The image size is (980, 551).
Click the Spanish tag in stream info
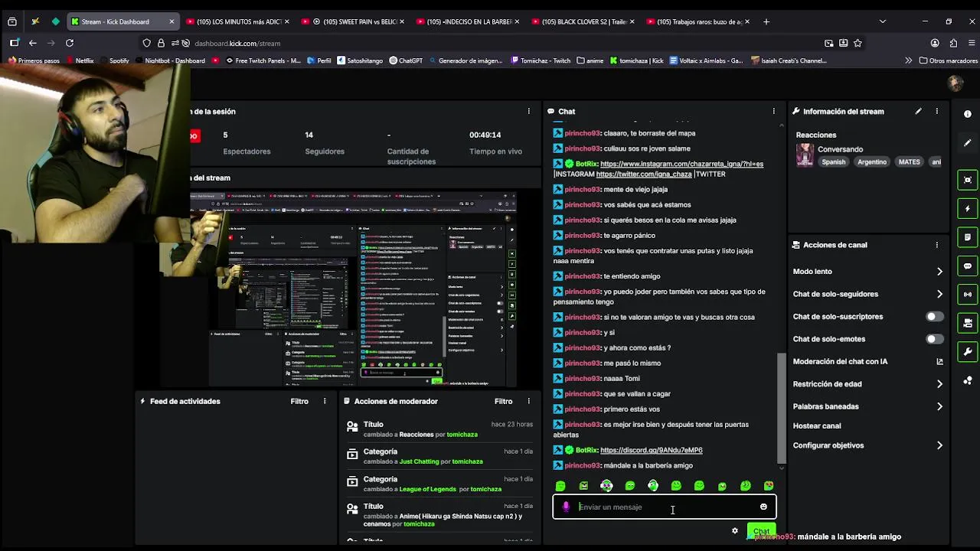(833, 162)
